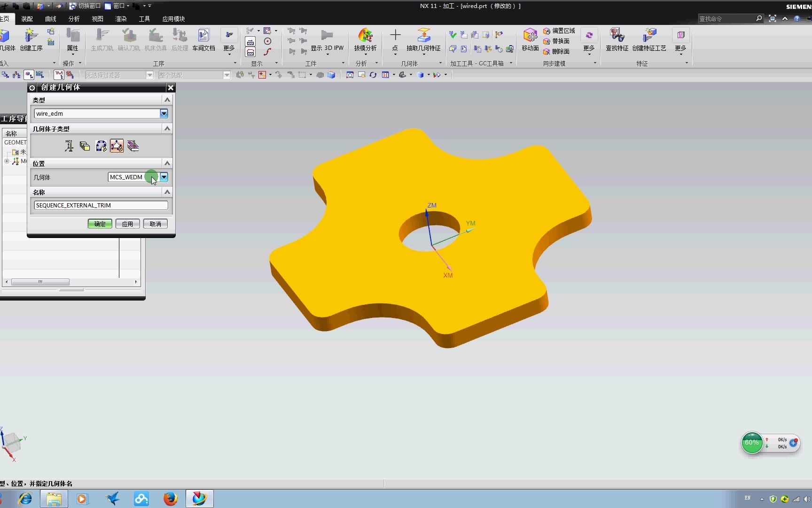Viewport: 812px width, 508px height.
Task: Click the volume icon in system tray
Action: (x=806, y=499)
